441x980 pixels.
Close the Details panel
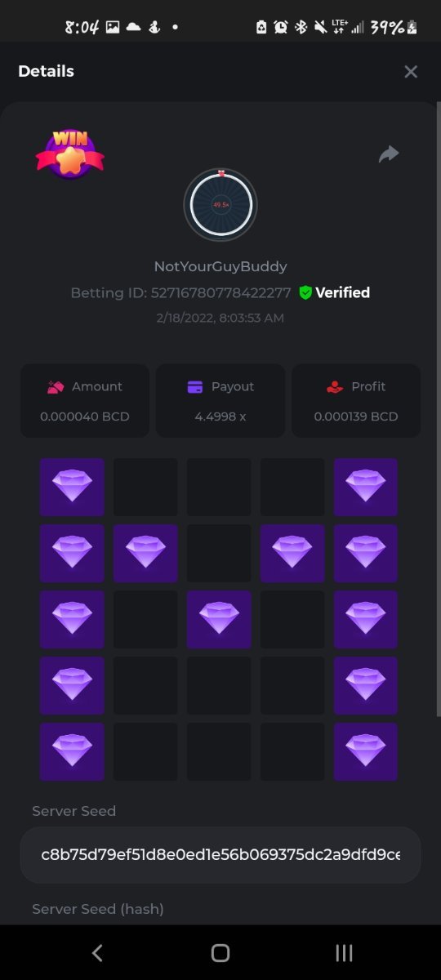click(x=411, y=72)
